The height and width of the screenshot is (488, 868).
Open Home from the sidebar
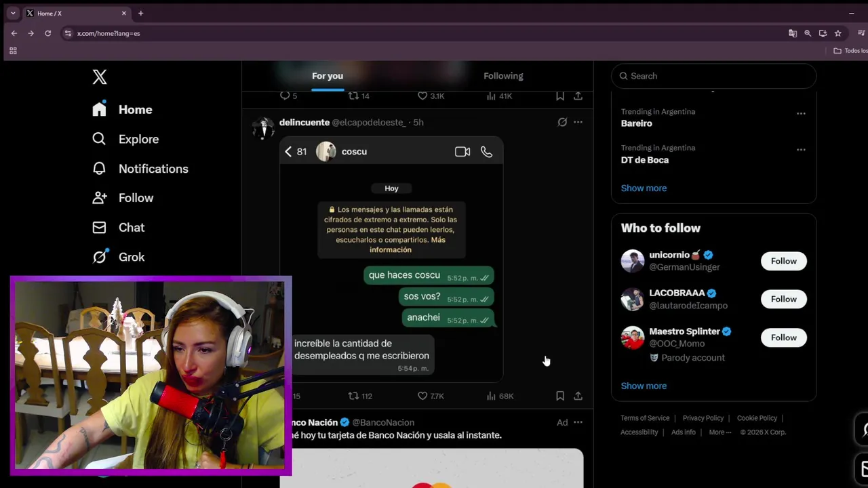click(x=123, y=110)
